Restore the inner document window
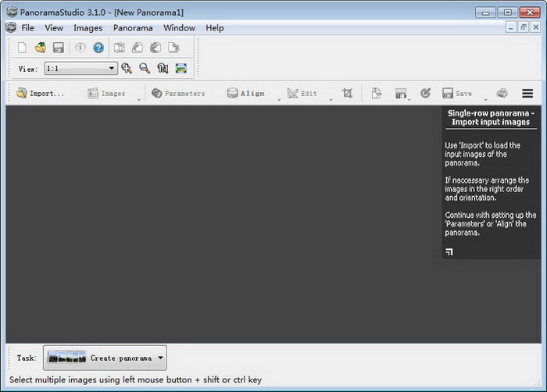 pyautogui.click(x=524, y=27)
